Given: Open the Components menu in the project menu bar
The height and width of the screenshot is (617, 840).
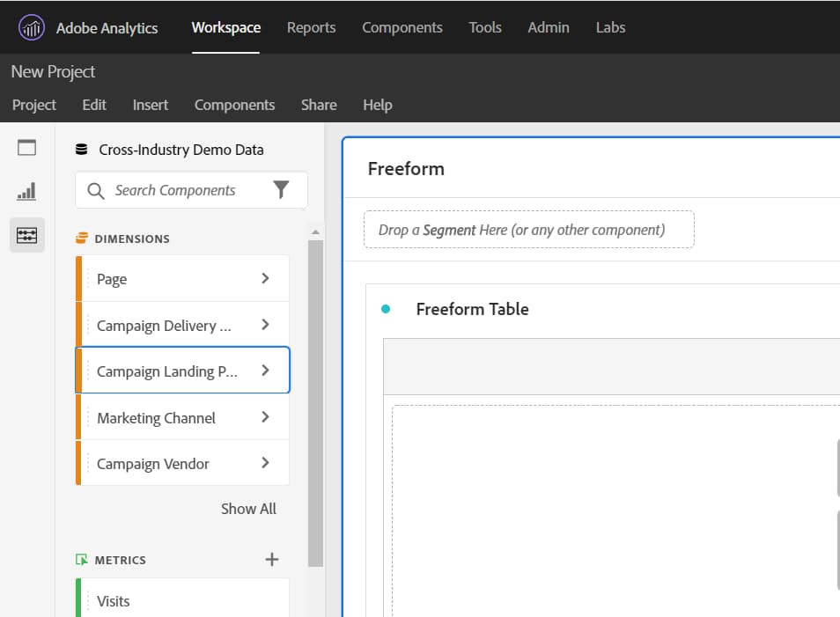Looking at the screenshot, I should click(x=234, y=105).
